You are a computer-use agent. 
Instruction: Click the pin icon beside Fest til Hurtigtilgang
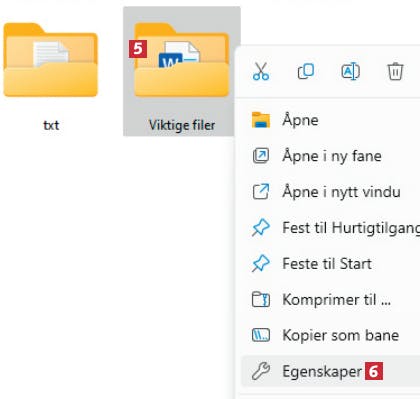tap(261, 228)
